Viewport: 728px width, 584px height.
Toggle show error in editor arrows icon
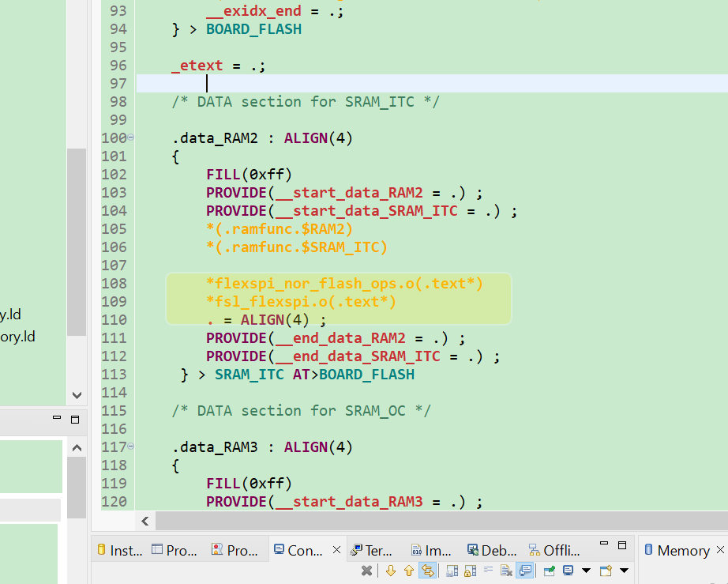click(x=427, y=571)
